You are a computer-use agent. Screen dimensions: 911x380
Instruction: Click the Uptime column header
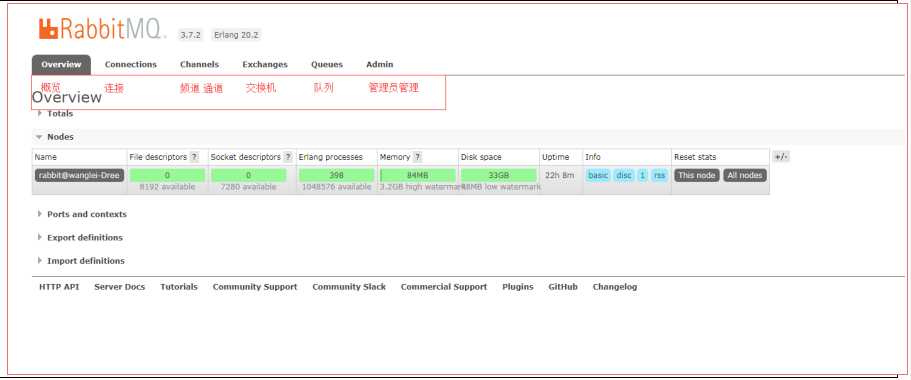pos(555,157)
